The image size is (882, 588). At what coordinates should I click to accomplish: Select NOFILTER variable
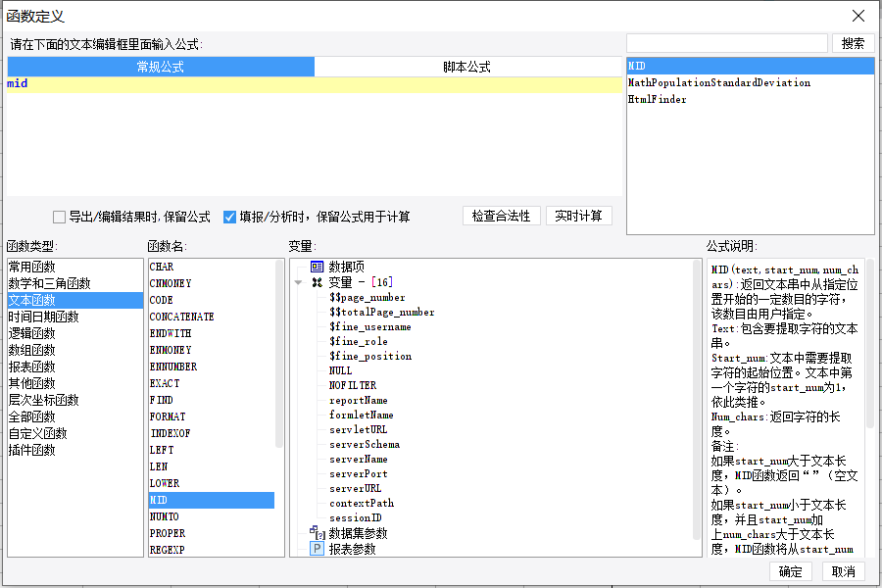[353, 385]
